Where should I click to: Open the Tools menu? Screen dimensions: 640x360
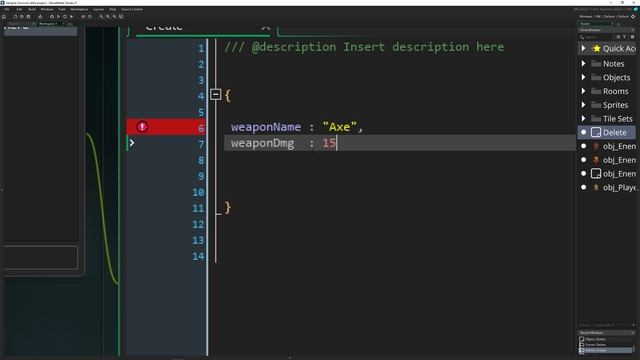pyautogui.click(x=62, y=9)
